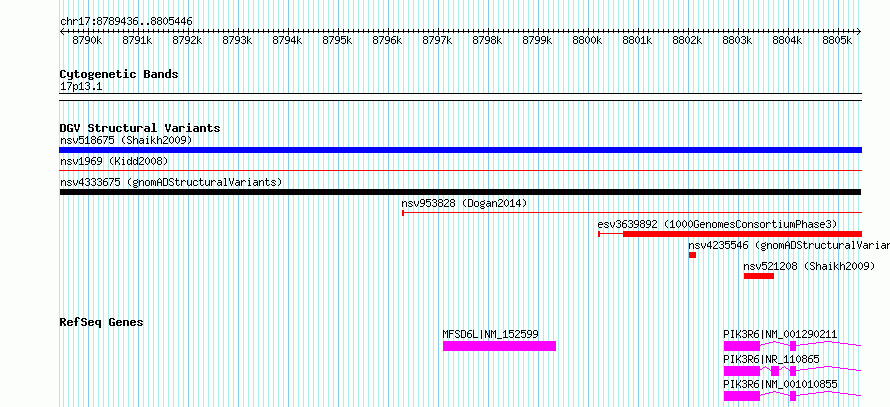Click the PIK3R6 NM_001010855 large exon block
The image size is (890, 407).
[741, 396]
